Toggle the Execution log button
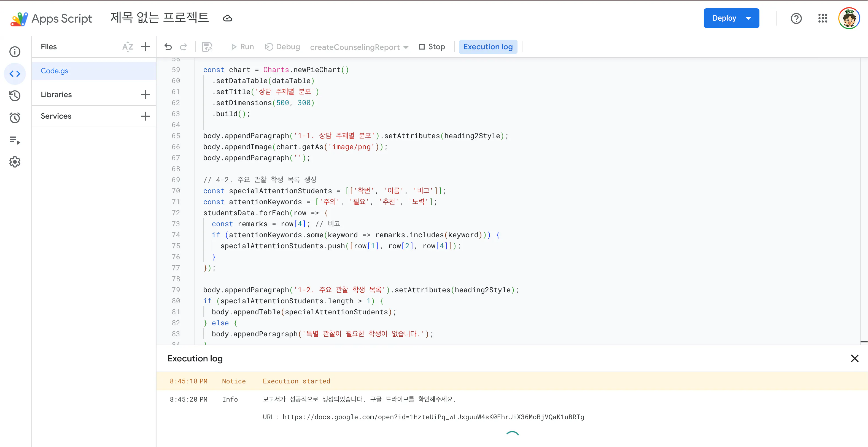This screenshot has width=868, height=447. (x=487, y=47)
